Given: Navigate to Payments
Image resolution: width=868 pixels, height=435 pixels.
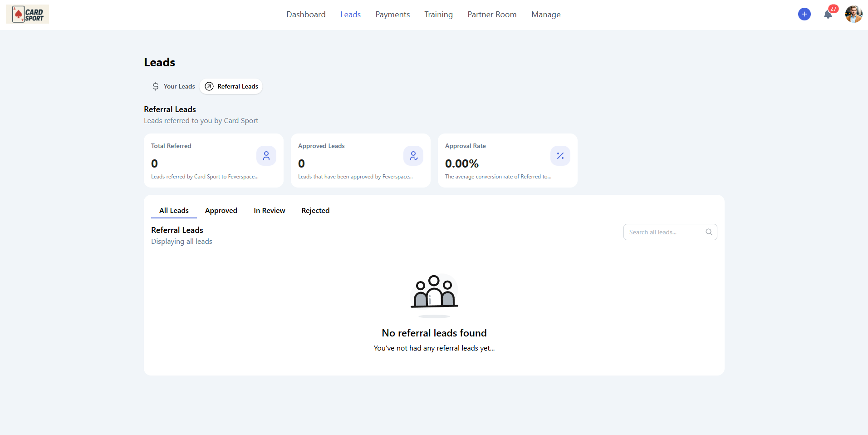Looking at the screenshot, I should point(392,15).
